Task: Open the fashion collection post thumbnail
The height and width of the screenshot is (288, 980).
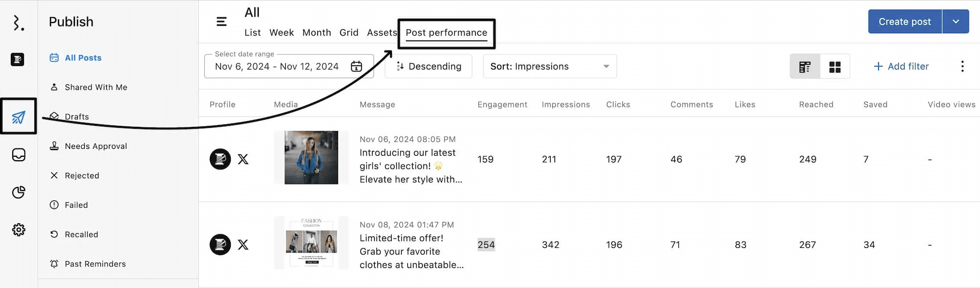Action: click(x=311, y=243)
